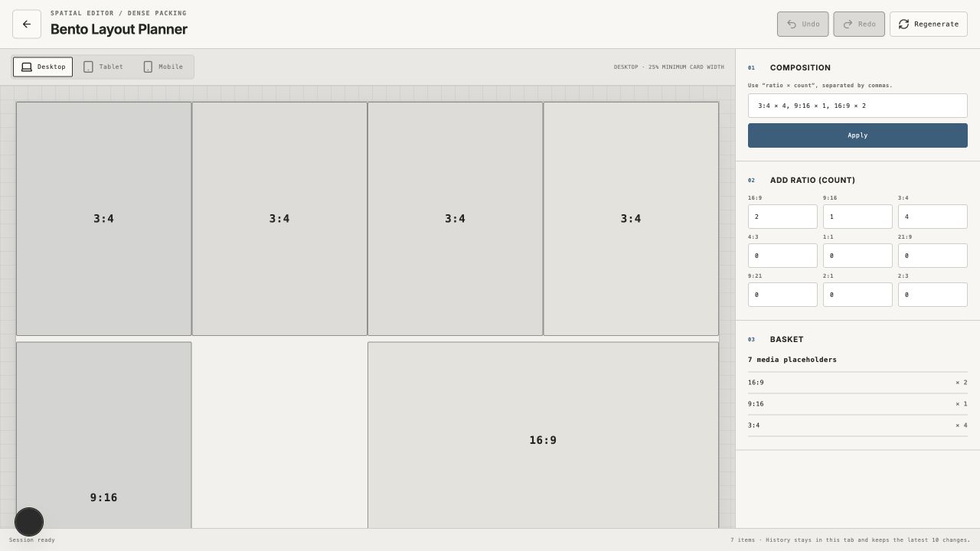This screenshot has width=980, height=551.
Task: Edit the 21:9 count field
Action: [x=933, y=256]
